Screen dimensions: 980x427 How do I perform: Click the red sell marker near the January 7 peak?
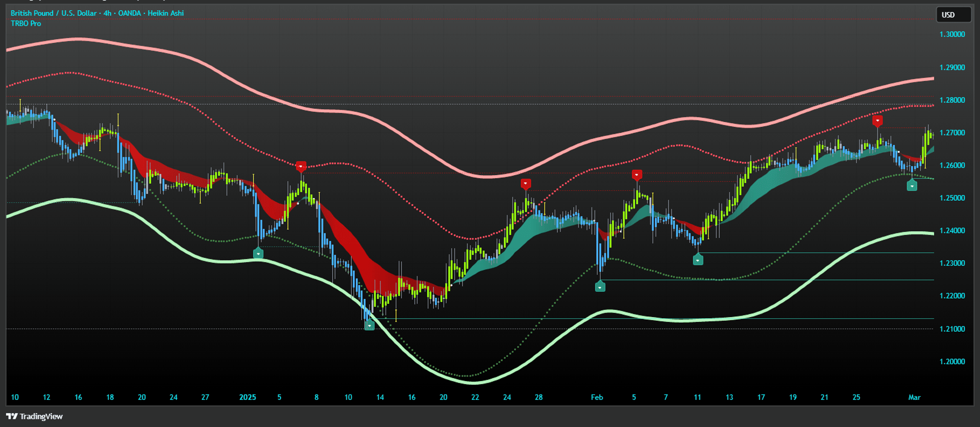(301, 167)
